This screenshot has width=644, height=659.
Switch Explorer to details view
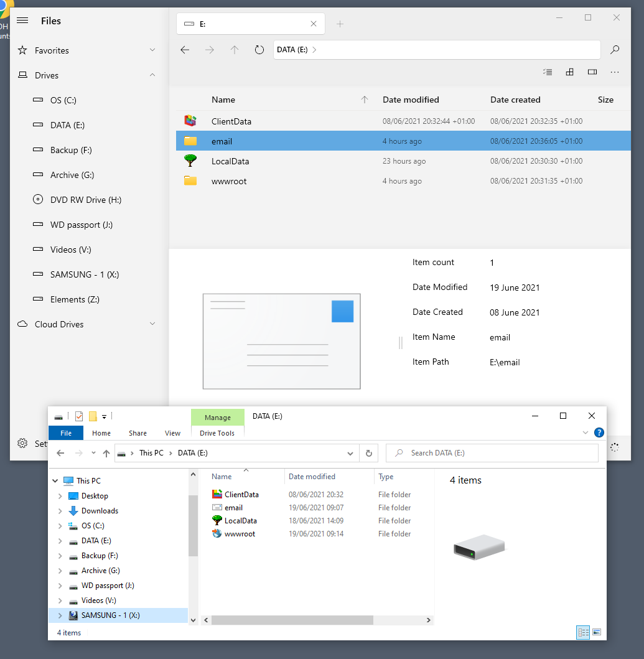(583, 632)
